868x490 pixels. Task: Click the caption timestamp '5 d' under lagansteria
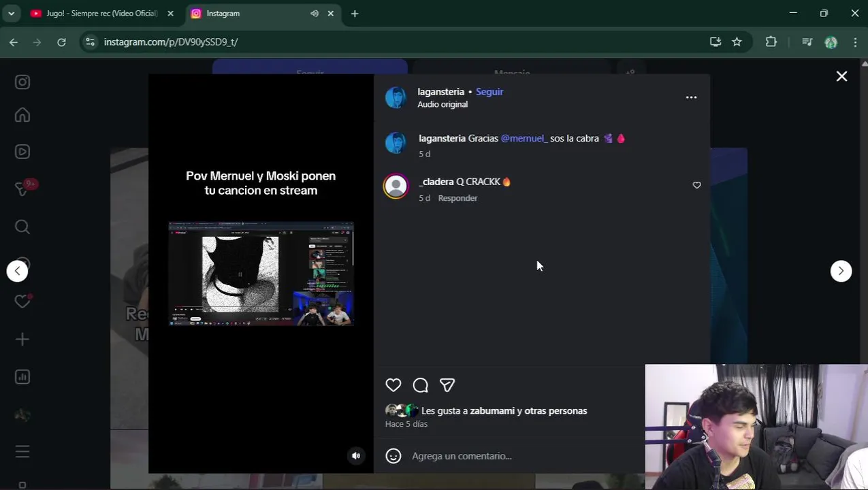(x=424, y=154)
